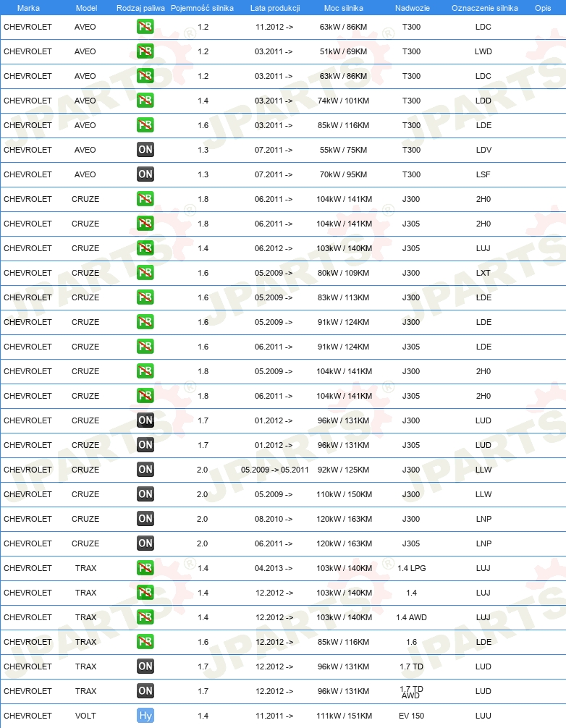This screenshot has height=728, width=566.
Task: Click the 110kW / 150KM power cell
Action: tap(344, 494)
